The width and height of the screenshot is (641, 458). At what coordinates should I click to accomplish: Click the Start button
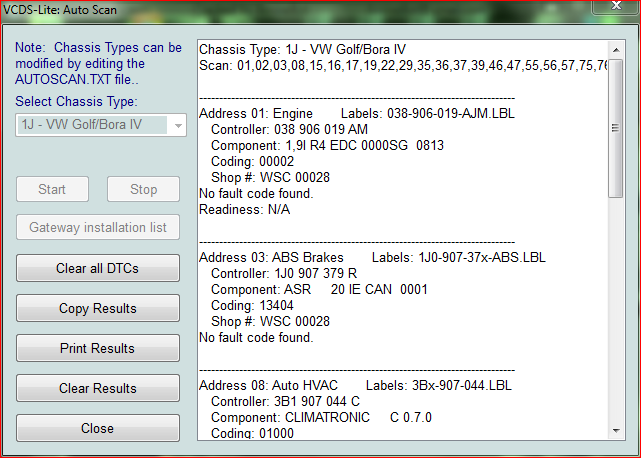52,189
